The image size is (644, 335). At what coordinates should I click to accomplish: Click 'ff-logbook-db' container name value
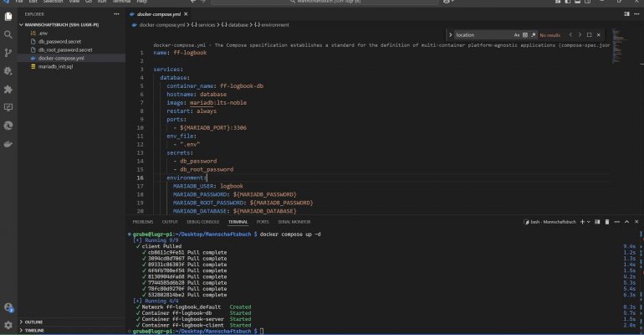242,86
